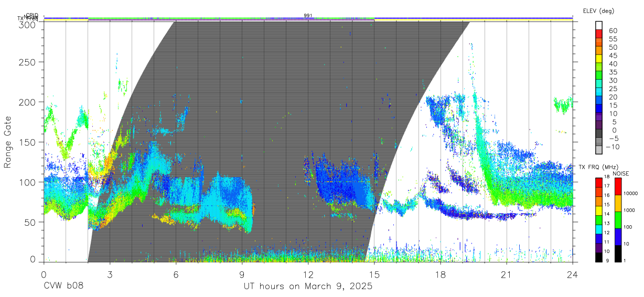
Task: Click y-axis tick label 250
Action: click(28, 62)
